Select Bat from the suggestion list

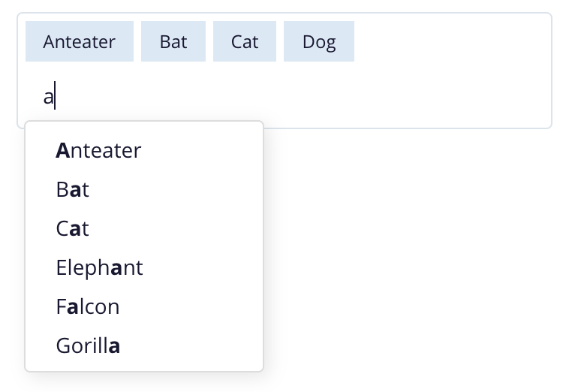pos(72,190)
